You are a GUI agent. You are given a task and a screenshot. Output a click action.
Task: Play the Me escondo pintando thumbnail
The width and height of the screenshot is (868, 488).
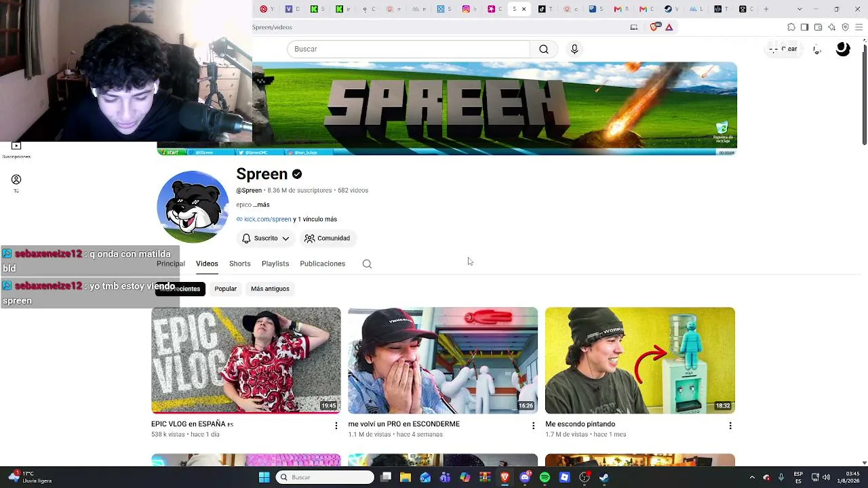(x=640, y=361)
